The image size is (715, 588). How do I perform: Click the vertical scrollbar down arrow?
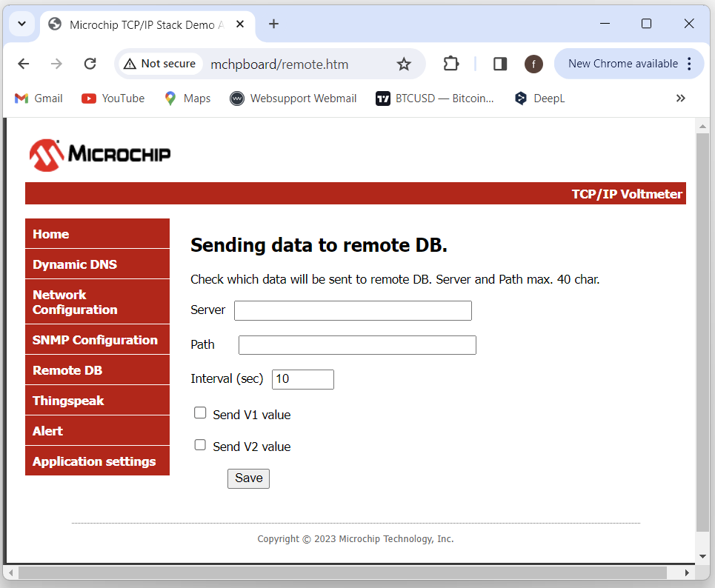click(x=702, y=557)
